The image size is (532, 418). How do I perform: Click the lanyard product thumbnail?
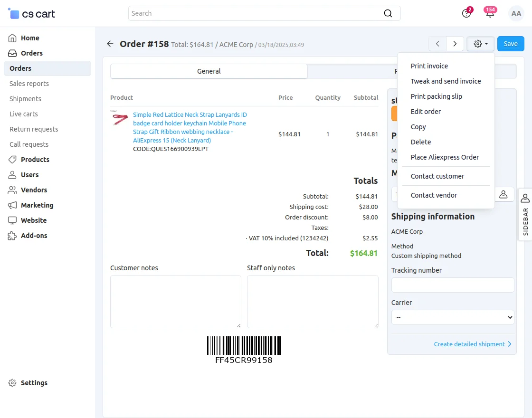pos(120,119)
